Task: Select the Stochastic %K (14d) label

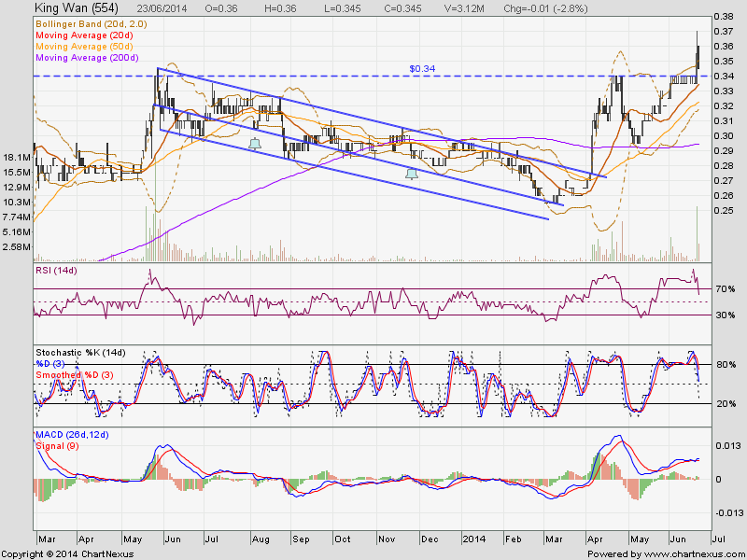Action: (80, 353)
